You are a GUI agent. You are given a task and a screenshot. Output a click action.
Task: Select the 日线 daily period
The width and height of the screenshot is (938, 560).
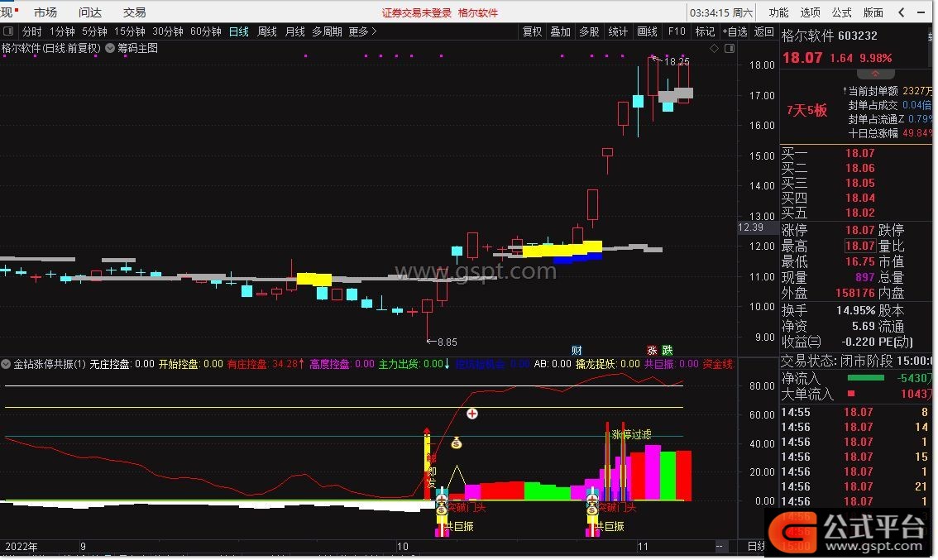pos(239,31)
